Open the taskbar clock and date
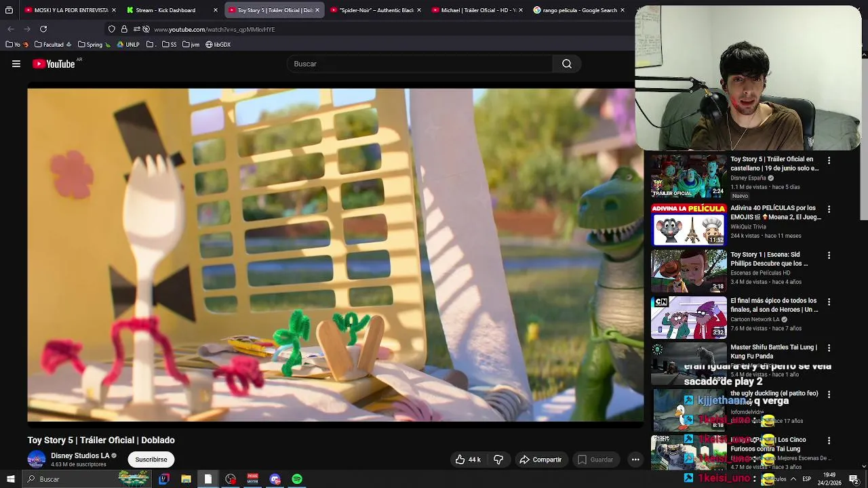 830,479
